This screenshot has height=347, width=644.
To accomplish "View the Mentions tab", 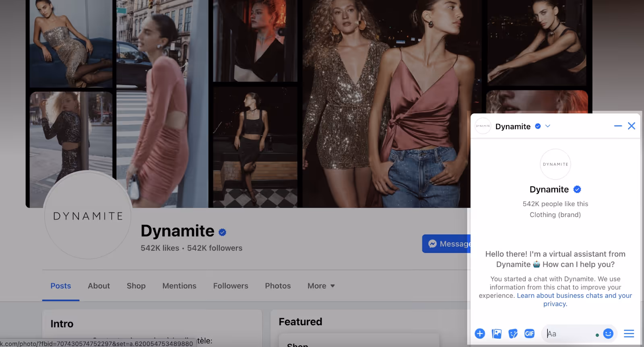I will (179, 286).
